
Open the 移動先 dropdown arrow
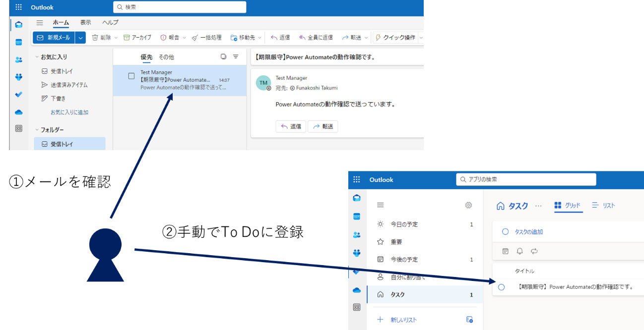pyautogui.click(x=259, y=38)
